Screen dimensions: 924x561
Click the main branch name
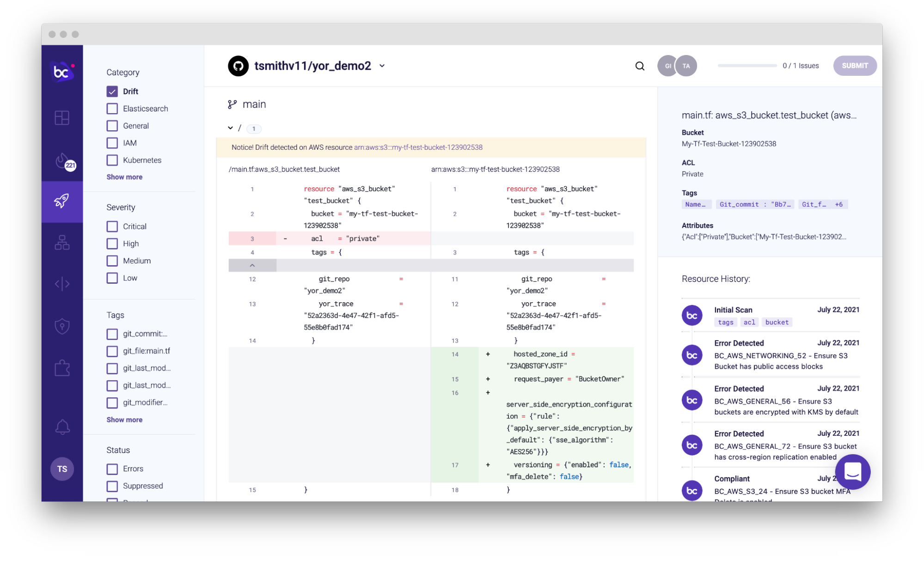coord(254,104)
